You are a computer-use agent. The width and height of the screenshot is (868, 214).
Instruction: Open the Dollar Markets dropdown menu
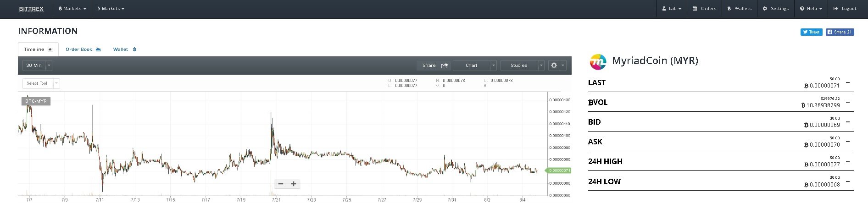click(111, 9)
